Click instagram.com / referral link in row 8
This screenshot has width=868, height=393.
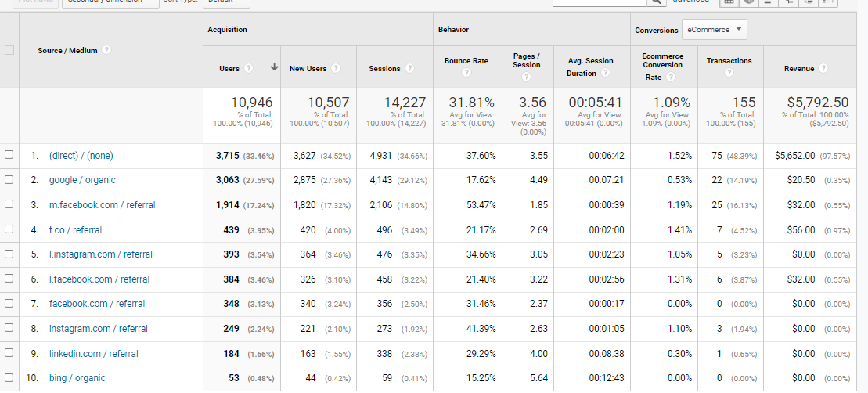click(99, 328)
